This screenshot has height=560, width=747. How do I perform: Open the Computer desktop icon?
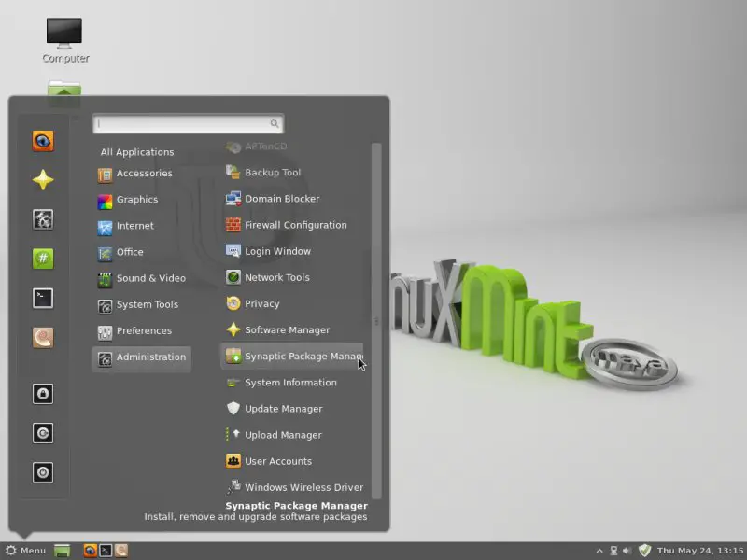click(65, 41)
